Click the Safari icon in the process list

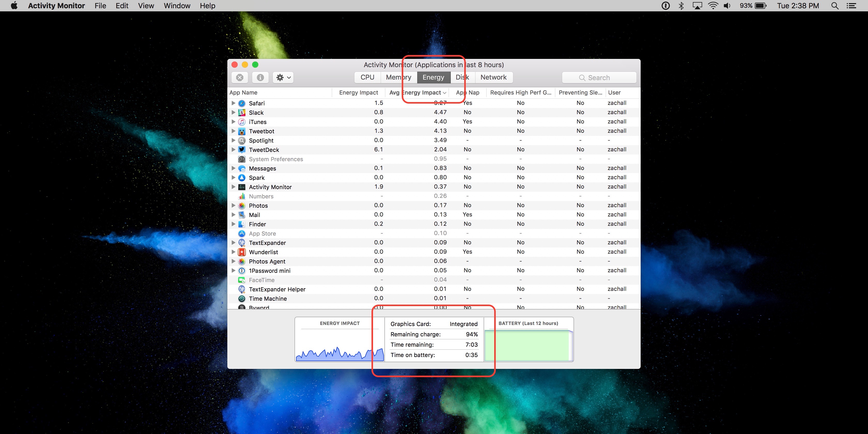click(x=242, y=103)
